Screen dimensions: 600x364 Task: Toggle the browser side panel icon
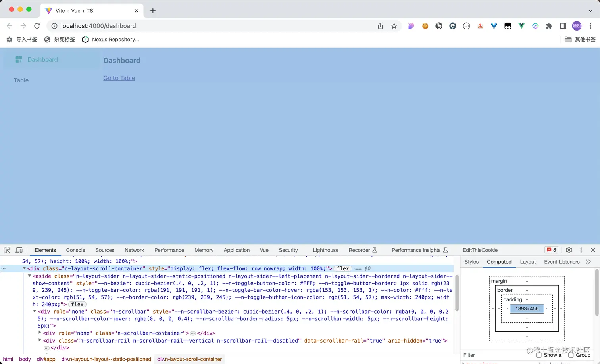click(563, 26)
